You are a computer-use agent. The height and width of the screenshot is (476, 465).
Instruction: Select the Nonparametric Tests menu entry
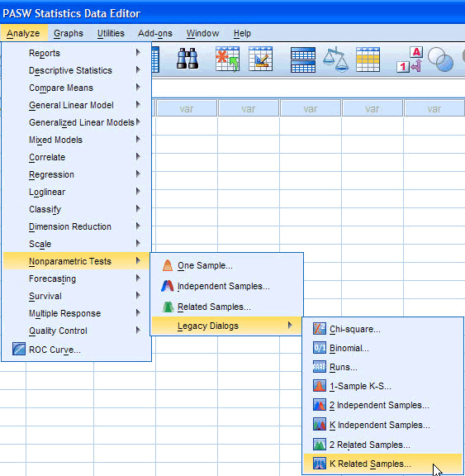(x=76, y=261)
